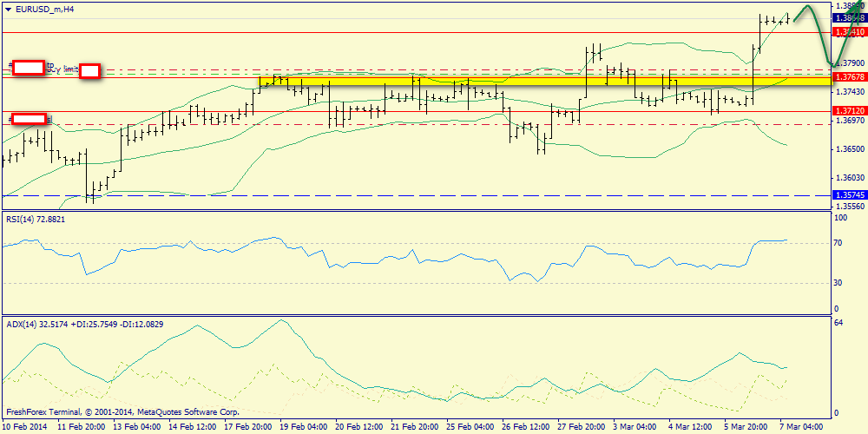The height and width of the screenshot is (434, 868).
Task: Click the 14 Feb 12:00 time label
Action: click(x=192, y=427)
